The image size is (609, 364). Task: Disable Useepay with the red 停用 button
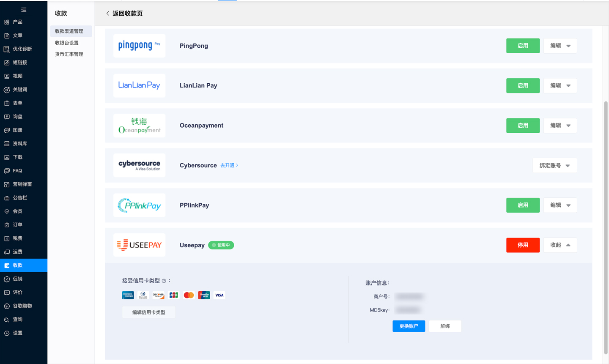[522, 245]
